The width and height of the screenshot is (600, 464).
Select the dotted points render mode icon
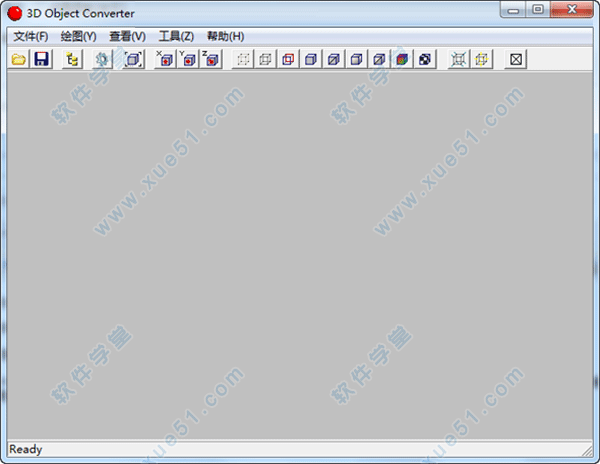click(x=243, y=59)
